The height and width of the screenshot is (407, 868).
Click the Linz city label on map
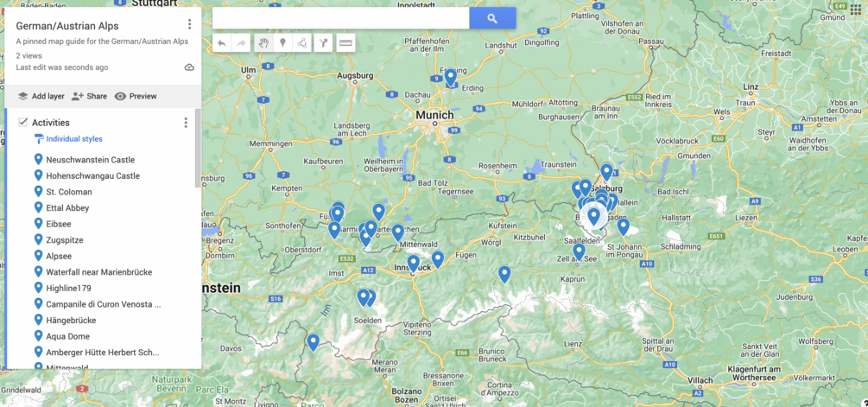(x=750, y=87)
